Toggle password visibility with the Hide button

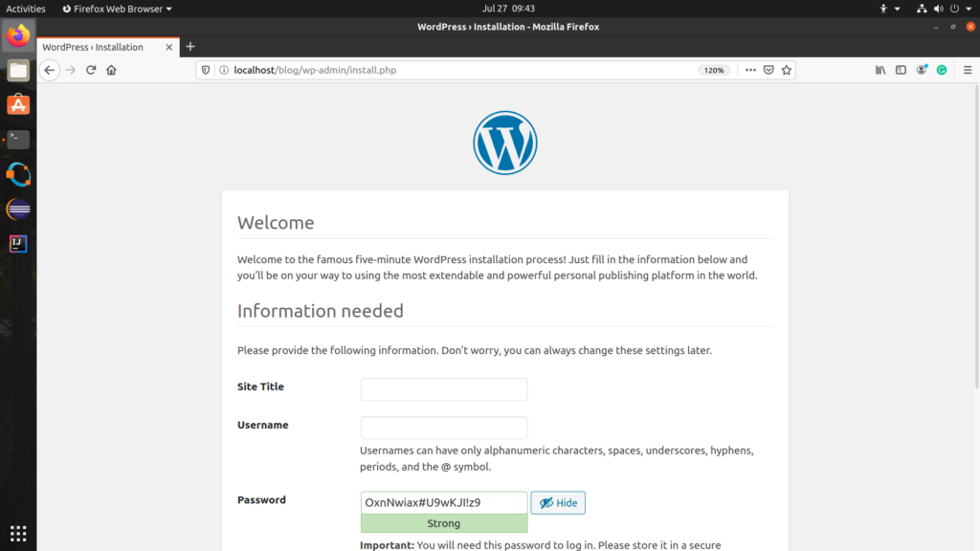(x=558, y=502)
